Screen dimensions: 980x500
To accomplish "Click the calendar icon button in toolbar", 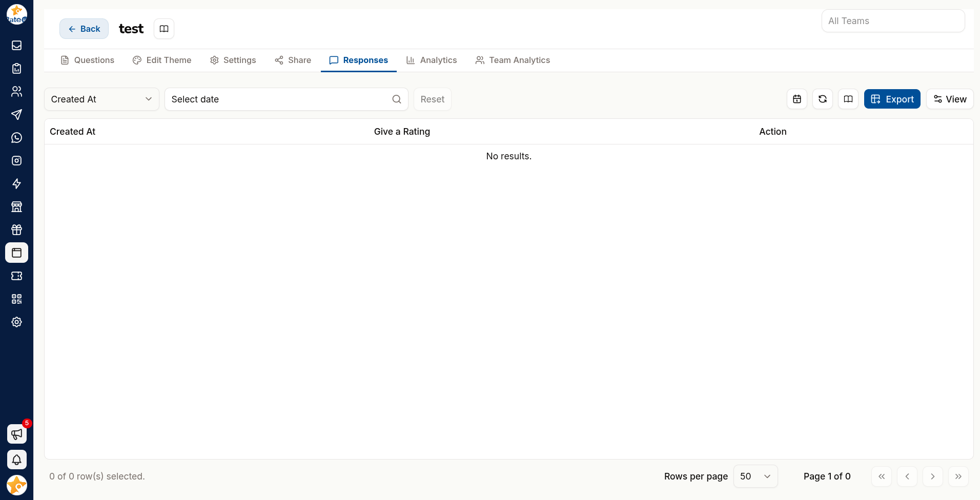I will pyautogui.click(x=797, y=99).
